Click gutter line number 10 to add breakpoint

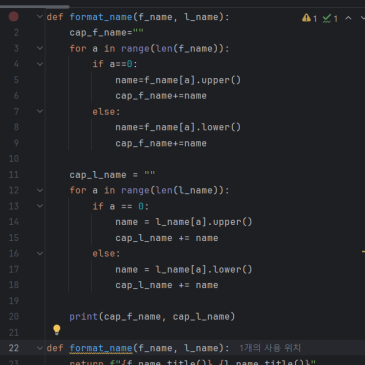click(x=14, y=159)
